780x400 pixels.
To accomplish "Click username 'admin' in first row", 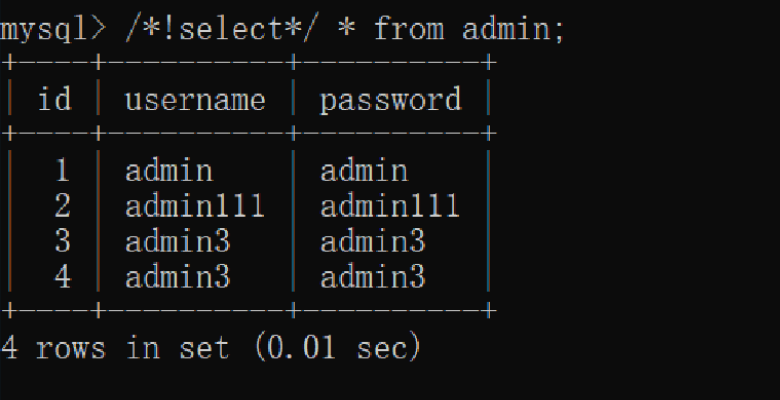I will tap(168, 171).
